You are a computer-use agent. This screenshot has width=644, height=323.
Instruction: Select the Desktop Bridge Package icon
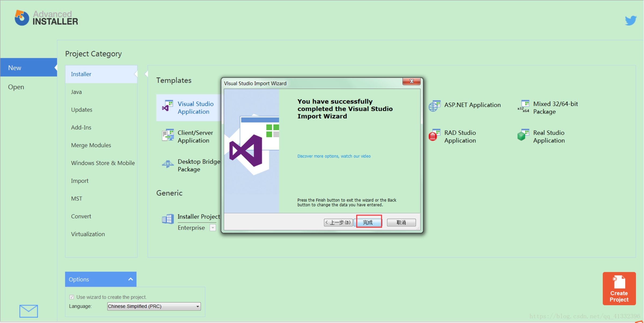pos(168,164)
